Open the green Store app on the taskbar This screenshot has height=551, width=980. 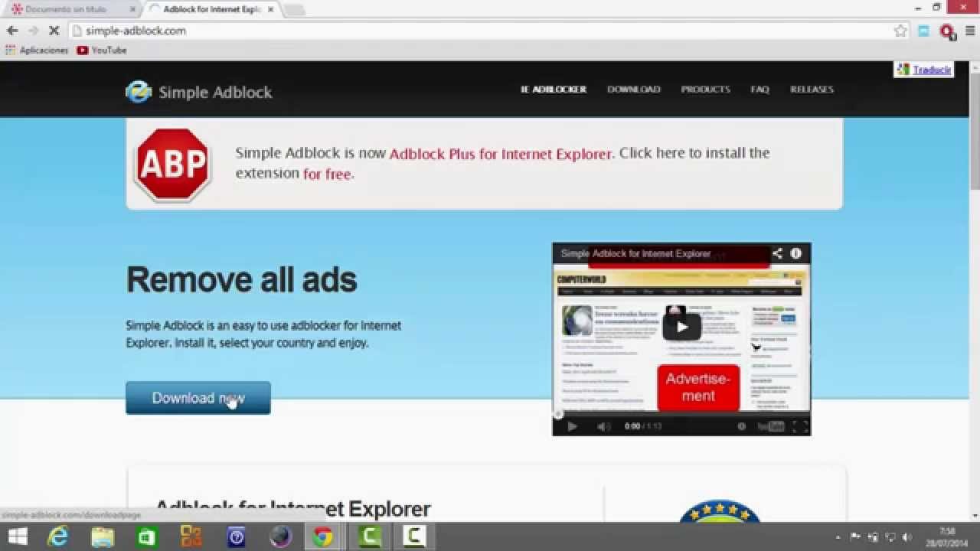coord(146,537)
